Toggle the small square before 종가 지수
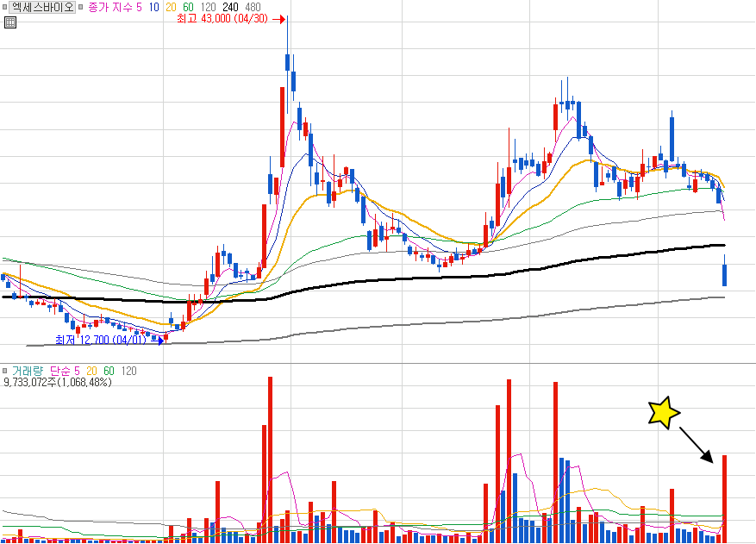 [80, 7]
